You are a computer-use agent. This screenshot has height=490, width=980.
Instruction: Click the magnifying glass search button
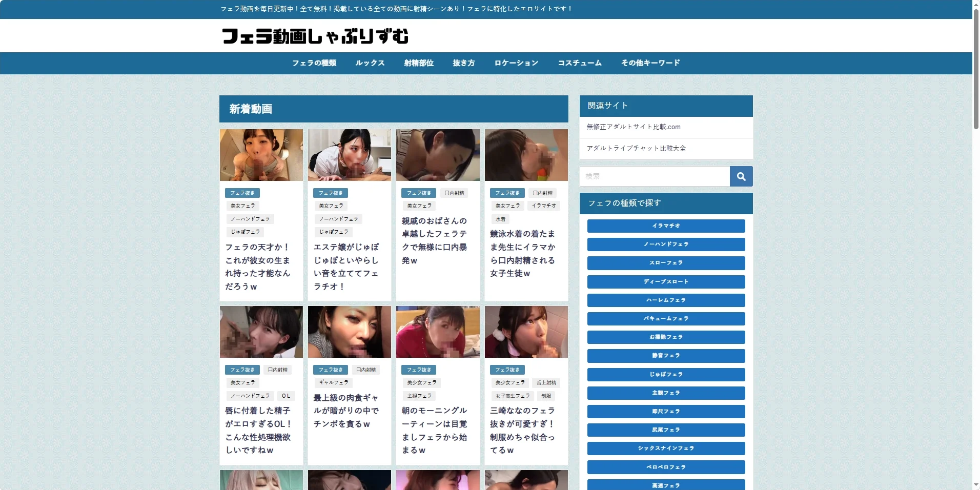[741, 176]
